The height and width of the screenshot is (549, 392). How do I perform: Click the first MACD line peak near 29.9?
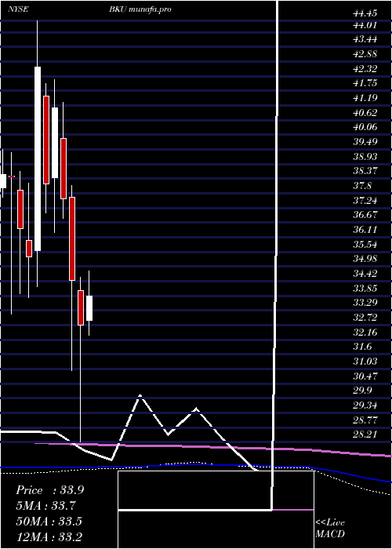140,396
